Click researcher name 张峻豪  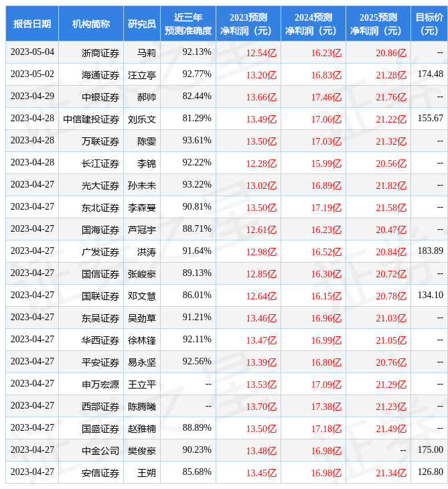pyautogui.click(x=142, y=274)
